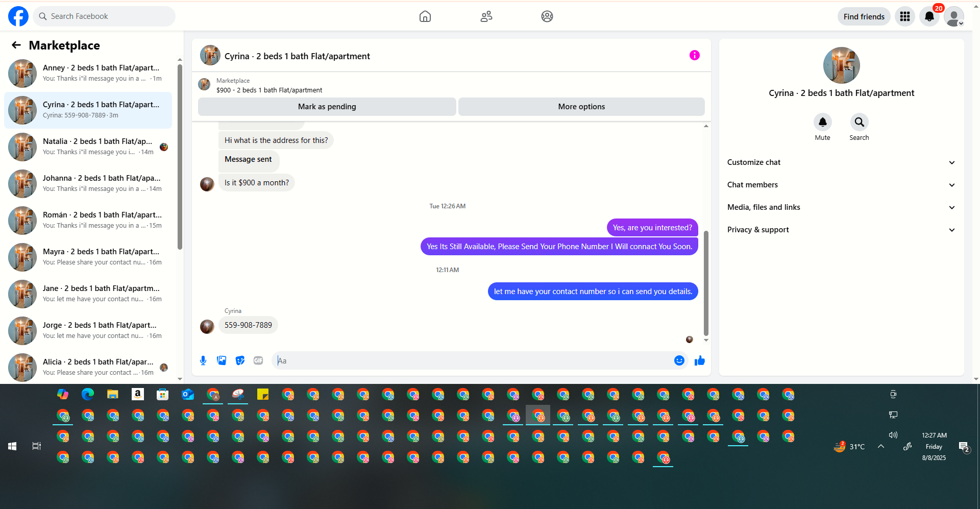Open Alicia conversation in chat list
The image size is (980, 509).
tap(88, 368)
